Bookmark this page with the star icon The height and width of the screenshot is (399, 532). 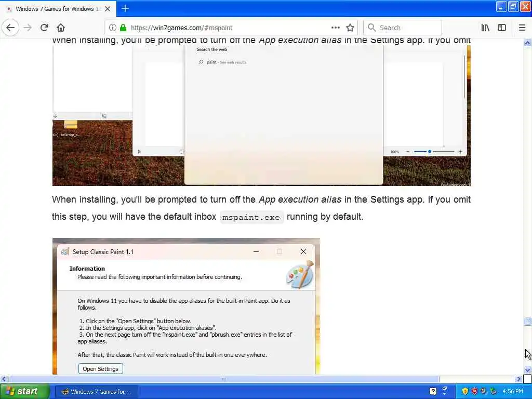[350, 28]
